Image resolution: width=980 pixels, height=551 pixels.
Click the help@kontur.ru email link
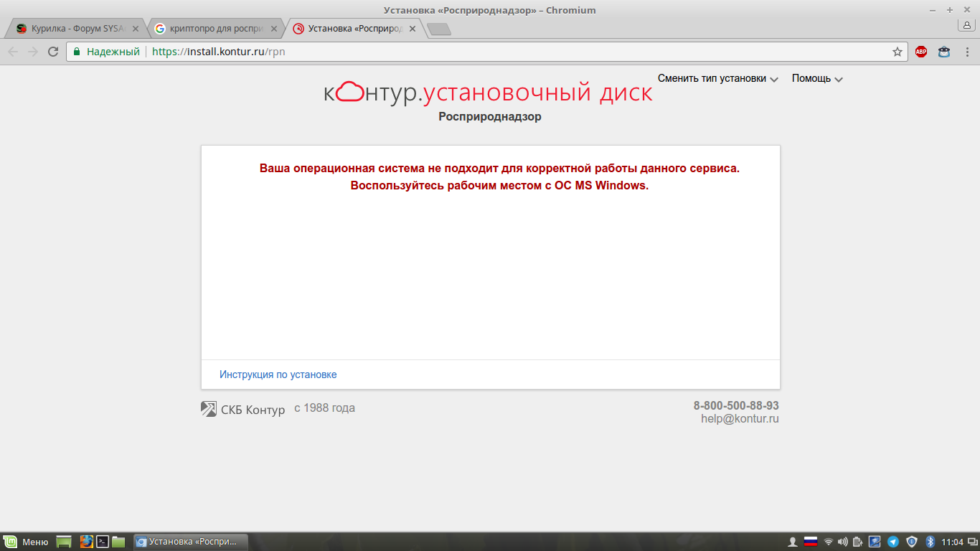[x=740, y=419]
